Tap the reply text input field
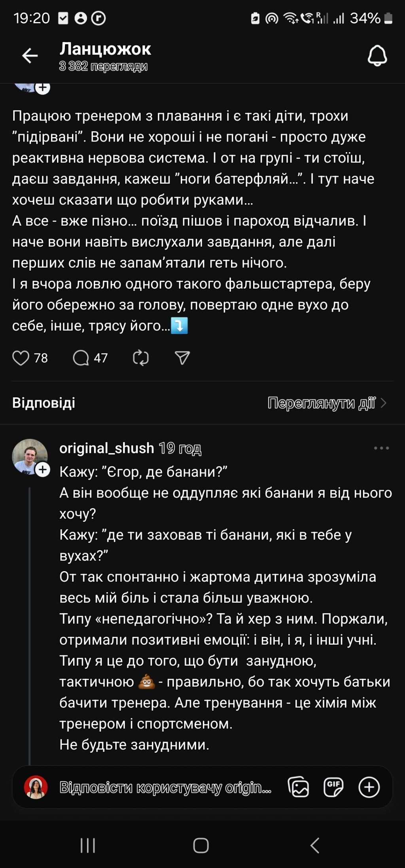This screenshot has width=405, height=868. [165, 787]
